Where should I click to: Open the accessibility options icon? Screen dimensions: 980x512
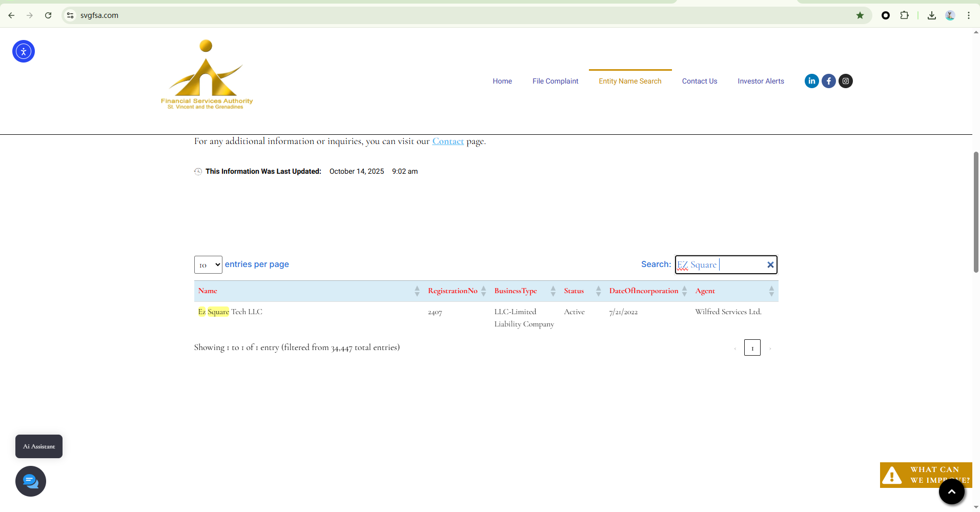point(24,51)
